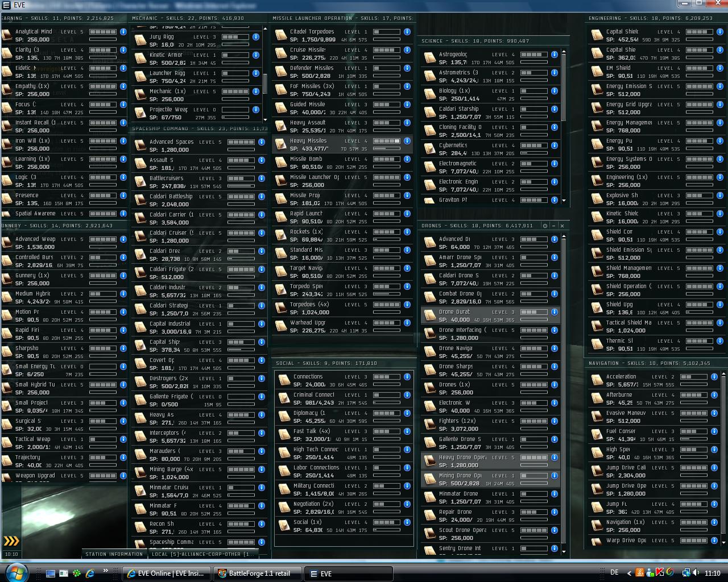Open Acceleration Control info icon
The height and width of the screenshot is (582, 728).
coord(714,377)
